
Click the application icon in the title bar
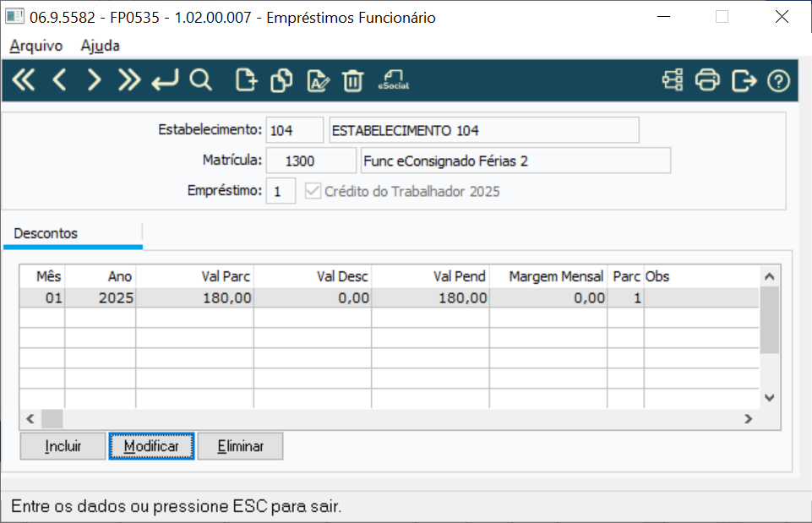[14, 16]
